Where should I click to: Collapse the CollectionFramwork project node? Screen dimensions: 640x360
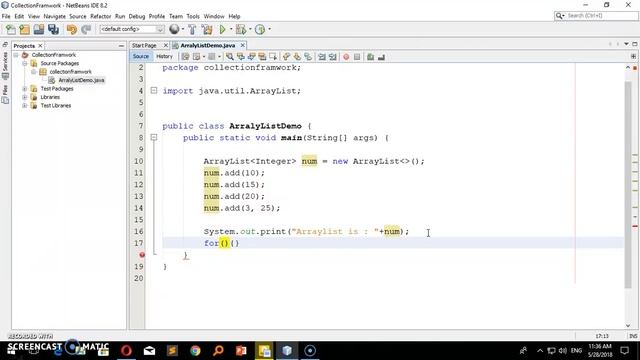pyautogui.click(x=16, y=55)
